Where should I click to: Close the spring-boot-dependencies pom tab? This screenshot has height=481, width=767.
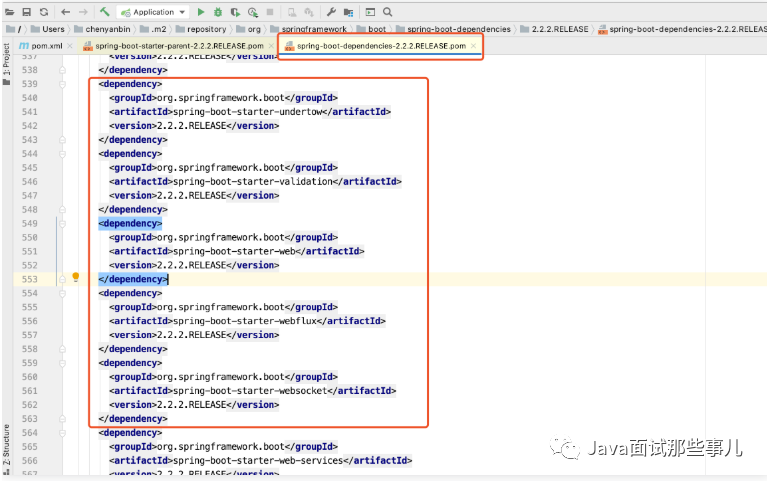coord(474,46)
